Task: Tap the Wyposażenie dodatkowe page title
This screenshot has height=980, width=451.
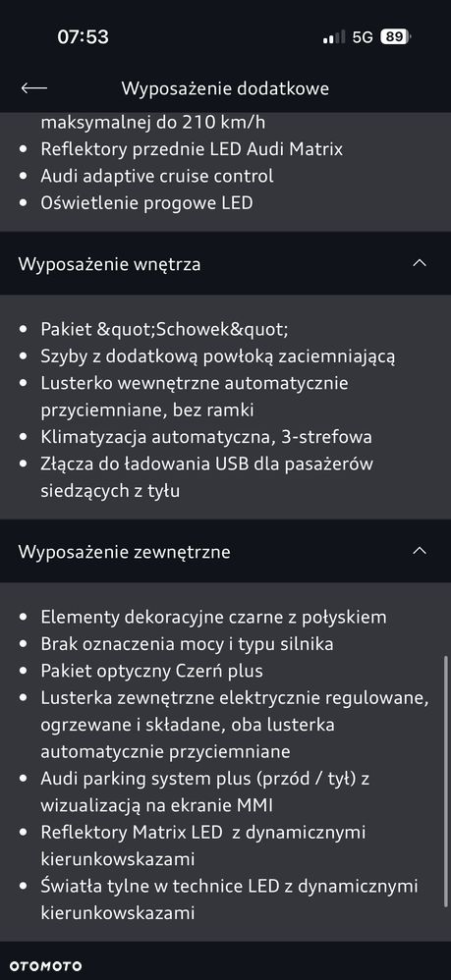Action: (225, 88)
